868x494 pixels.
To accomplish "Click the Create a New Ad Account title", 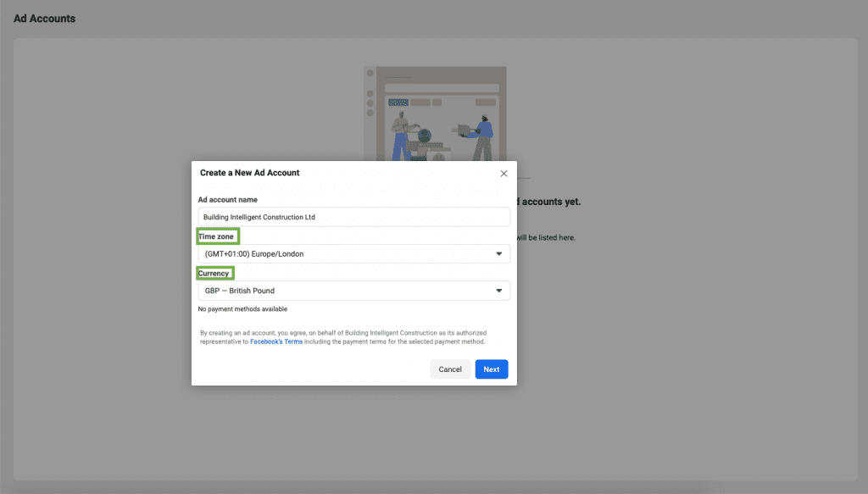I will [249, 173].
